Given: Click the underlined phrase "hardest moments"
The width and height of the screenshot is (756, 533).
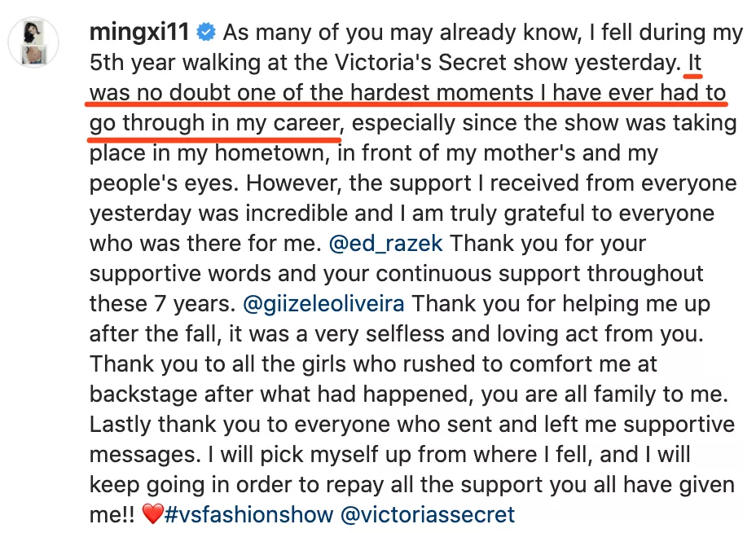Looking at the screenshot, I should (442, 93).
